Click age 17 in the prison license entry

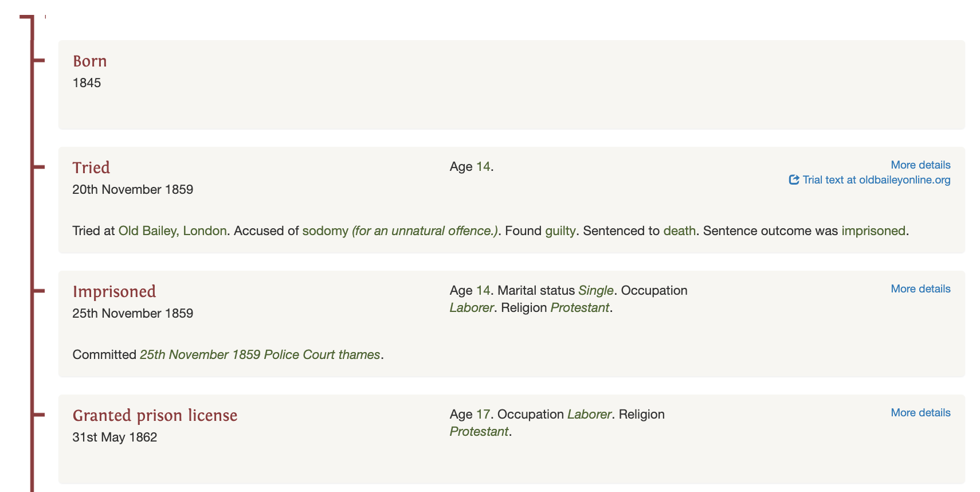click(483, 415)
